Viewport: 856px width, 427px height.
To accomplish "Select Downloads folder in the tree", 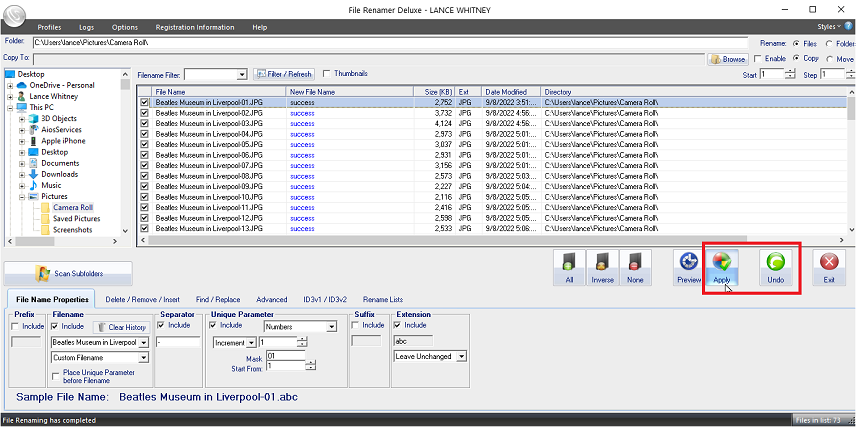I will pyautogui.click(x=60, y=174).
